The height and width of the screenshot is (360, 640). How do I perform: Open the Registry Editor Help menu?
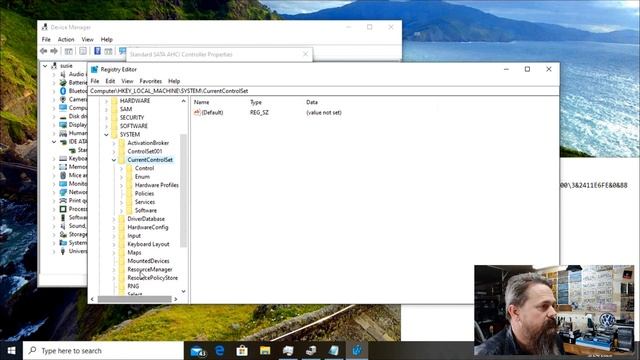[174, 81]
